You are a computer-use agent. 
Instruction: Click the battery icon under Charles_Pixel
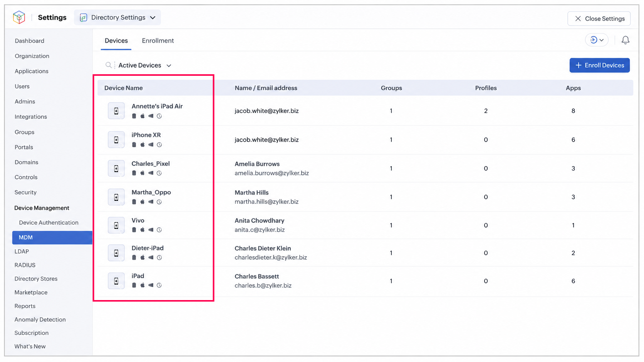134,173
